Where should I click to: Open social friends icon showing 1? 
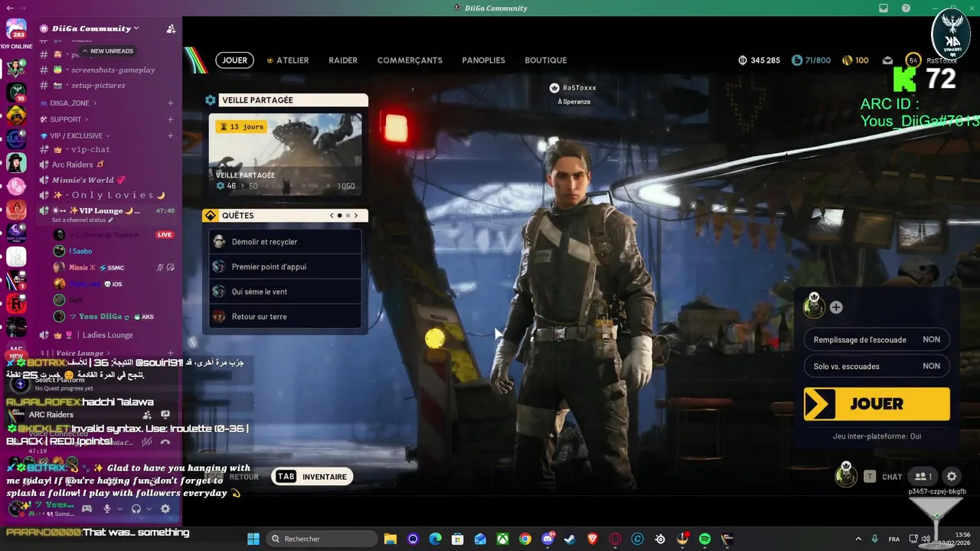(x=924, y=476)
